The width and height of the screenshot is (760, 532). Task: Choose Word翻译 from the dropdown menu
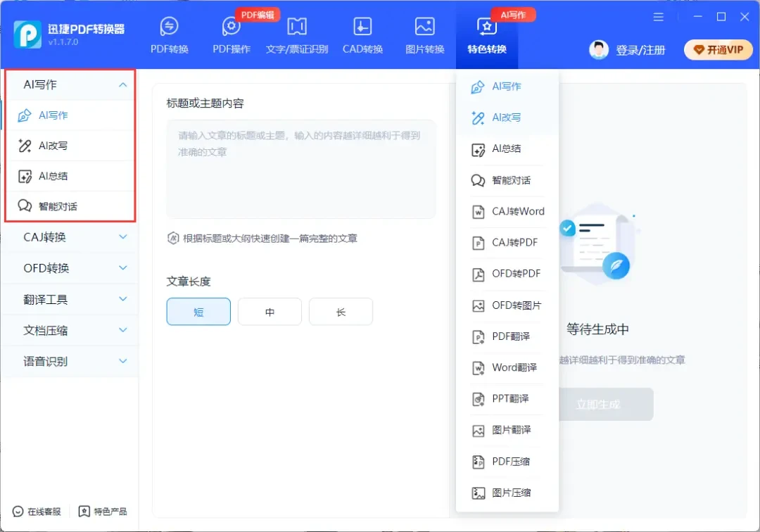507,368
